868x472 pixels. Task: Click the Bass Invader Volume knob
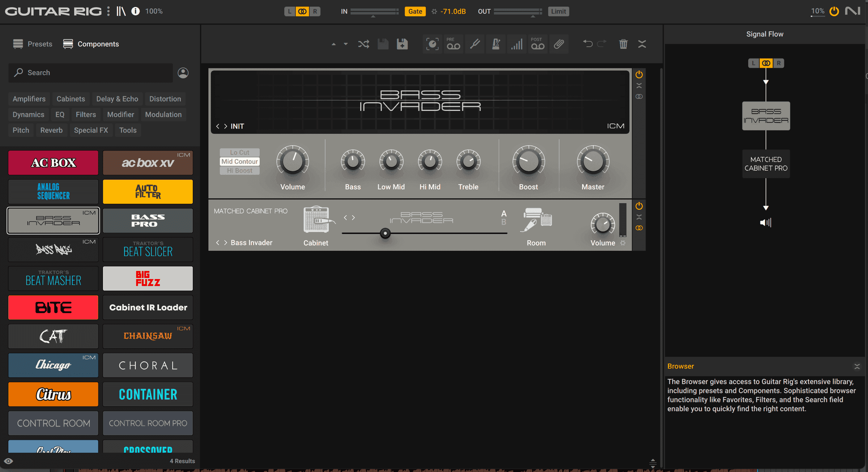(293, 161)
